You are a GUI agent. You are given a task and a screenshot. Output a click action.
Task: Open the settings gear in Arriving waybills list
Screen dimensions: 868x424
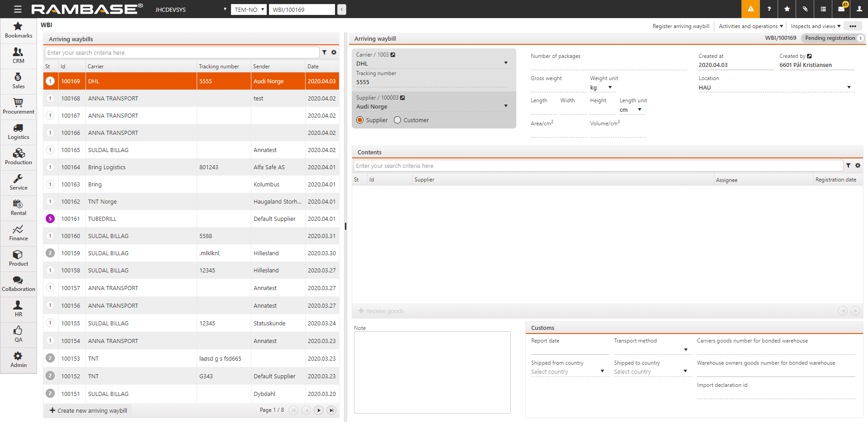(334, 52)
